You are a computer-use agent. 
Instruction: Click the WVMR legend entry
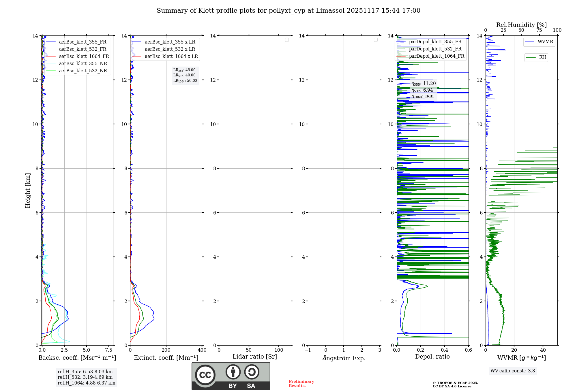(545, 42)
